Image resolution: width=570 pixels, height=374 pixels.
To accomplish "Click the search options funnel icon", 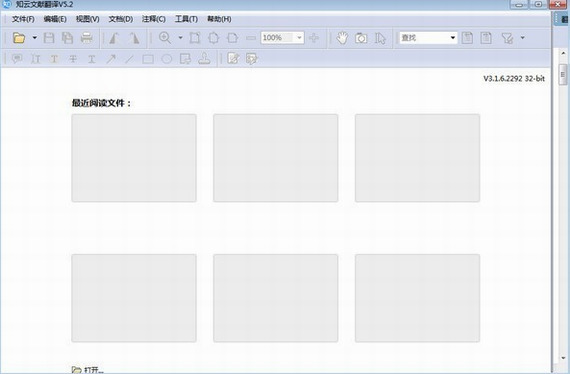I will tap(507, 38).
